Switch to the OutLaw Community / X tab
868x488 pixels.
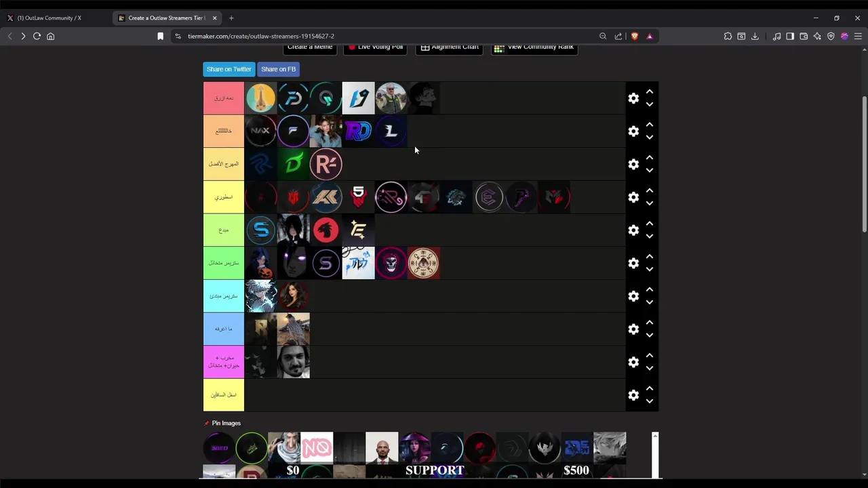coord(49,18)
